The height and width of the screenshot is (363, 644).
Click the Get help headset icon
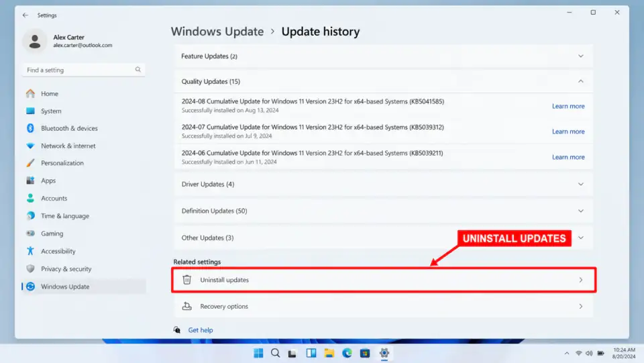pyautogui.click(x=177, y=329)
